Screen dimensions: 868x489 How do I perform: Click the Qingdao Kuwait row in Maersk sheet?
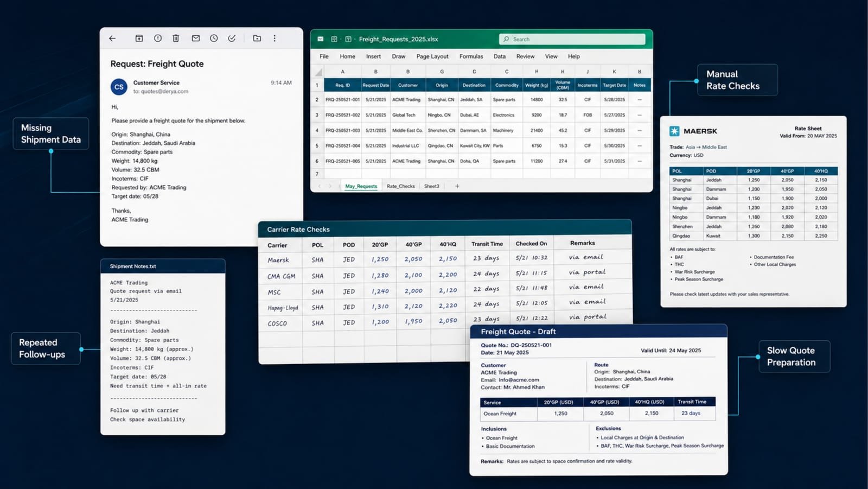click(754, 236)
